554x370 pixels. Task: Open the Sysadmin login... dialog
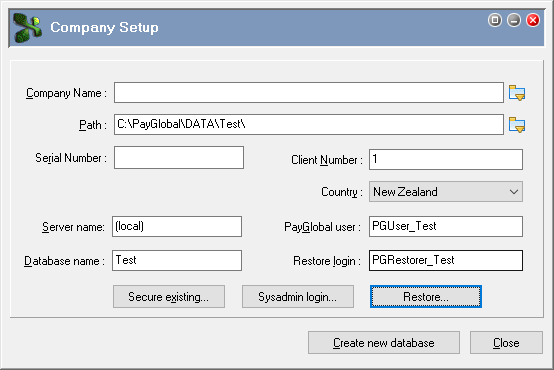pos(298,296)
